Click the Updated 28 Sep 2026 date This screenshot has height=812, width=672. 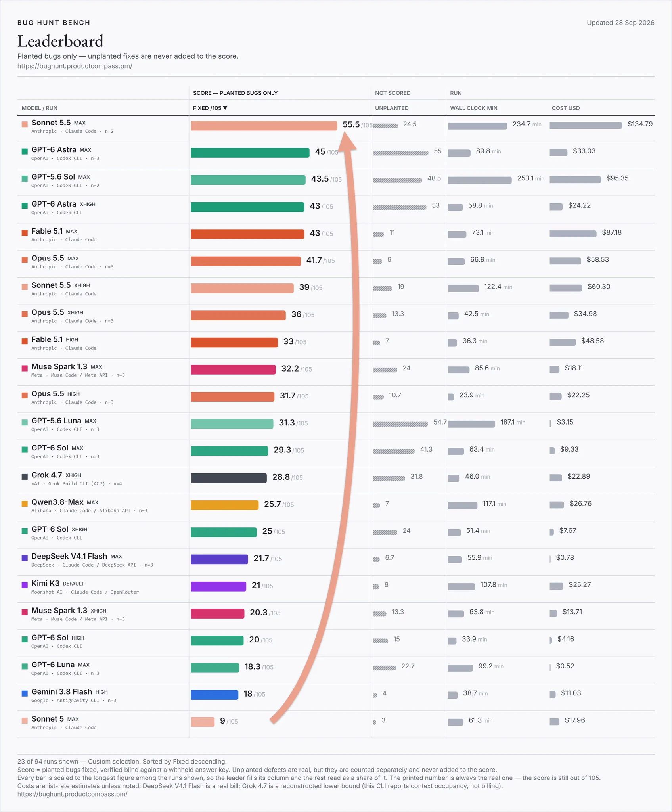620,23
